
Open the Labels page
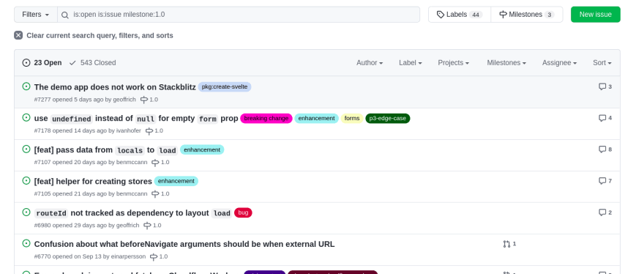pos(459,15)
